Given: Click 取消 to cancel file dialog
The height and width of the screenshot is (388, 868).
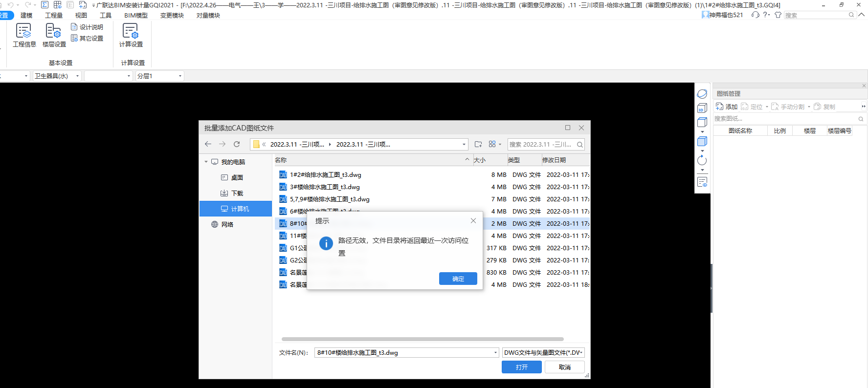Looking at the screenshot, I should [565, 367].
